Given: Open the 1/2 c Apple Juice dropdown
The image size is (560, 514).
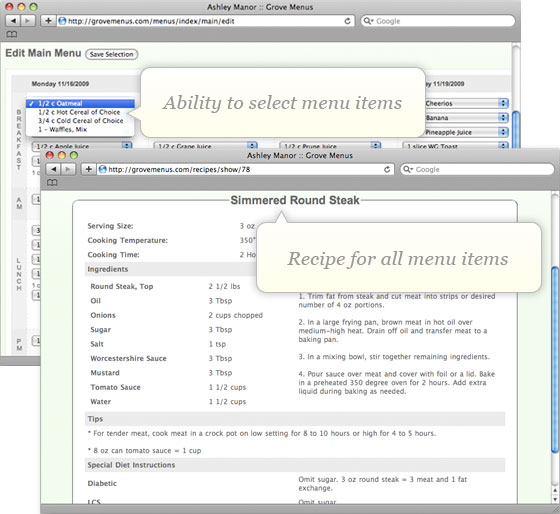Looking at the screenshot, I should point(82,146).
